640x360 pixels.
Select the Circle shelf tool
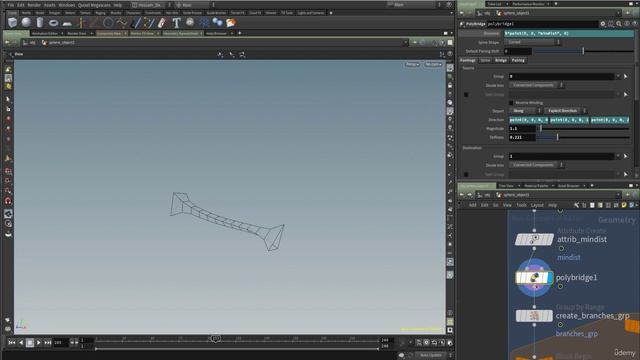click(108, 22)
